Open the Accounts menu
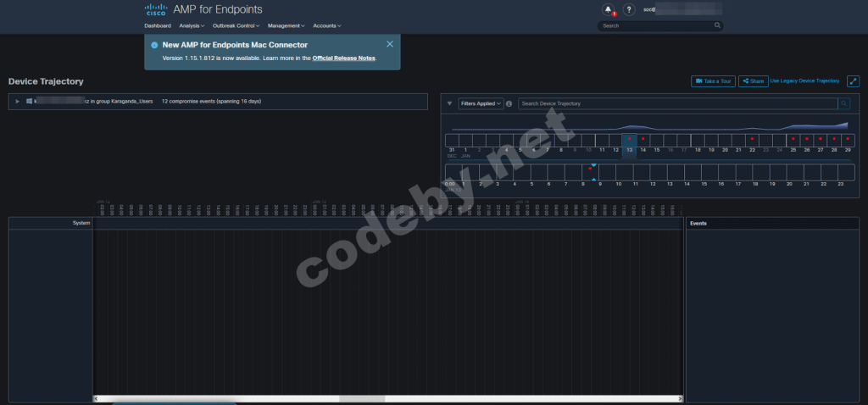 [x=326, y=25]
